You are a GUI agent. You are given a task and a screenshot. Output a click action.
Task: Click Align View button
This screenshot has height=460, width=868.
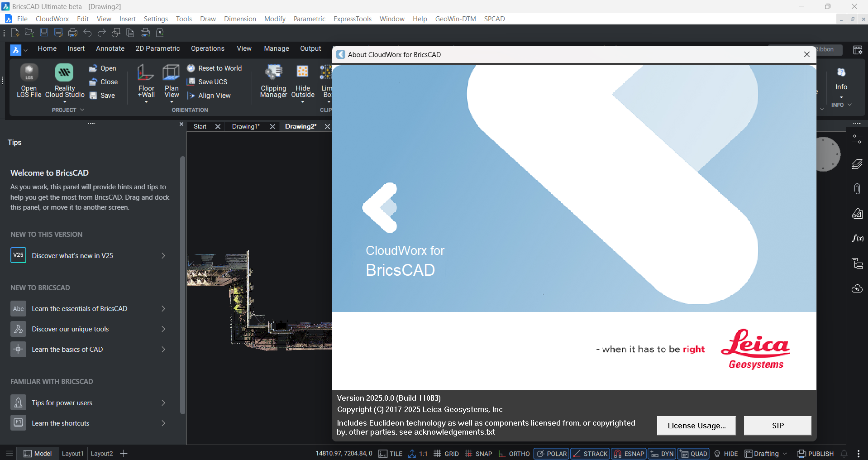pyautogui.click(x=209, y=96)
